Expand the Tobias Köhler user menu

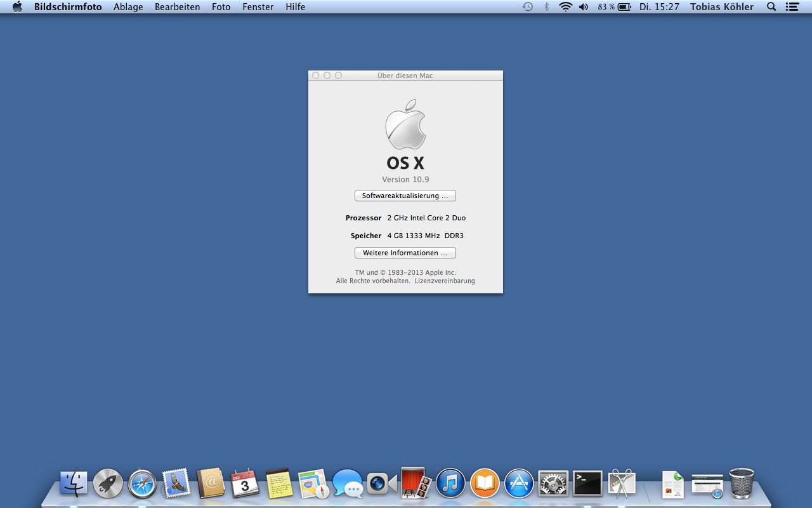click(x=722, y=7)
